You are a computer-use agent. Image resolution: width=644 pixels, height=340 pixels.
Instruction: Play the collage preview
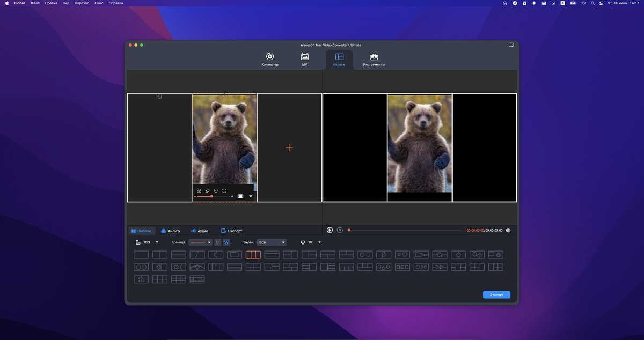pos(329,230)
